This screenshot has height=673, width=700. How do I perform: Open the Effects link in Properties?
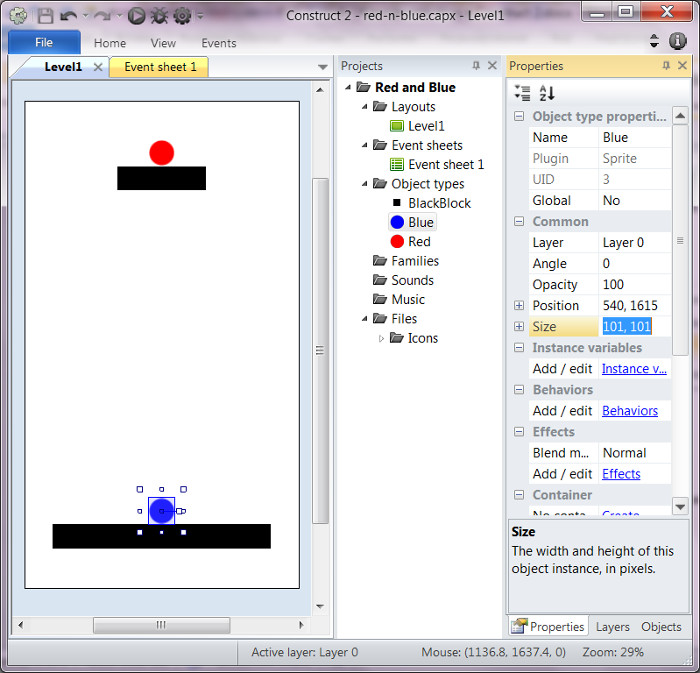[620, 474]
